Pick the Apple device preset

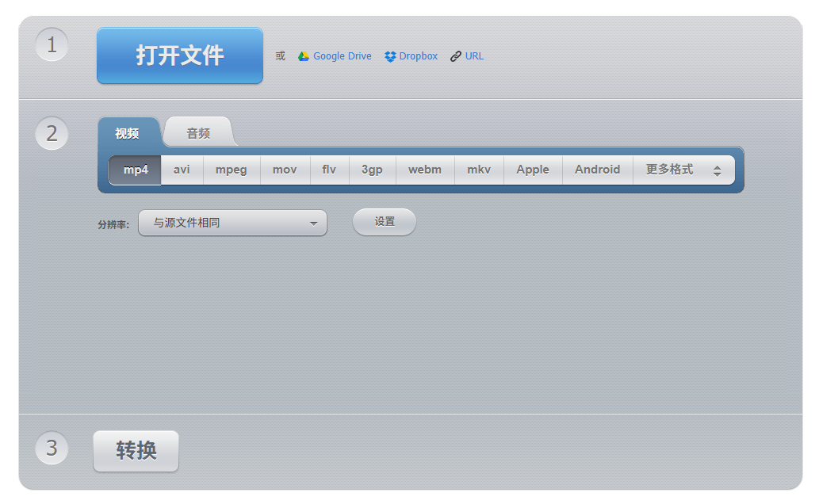(x=532, y=169)
